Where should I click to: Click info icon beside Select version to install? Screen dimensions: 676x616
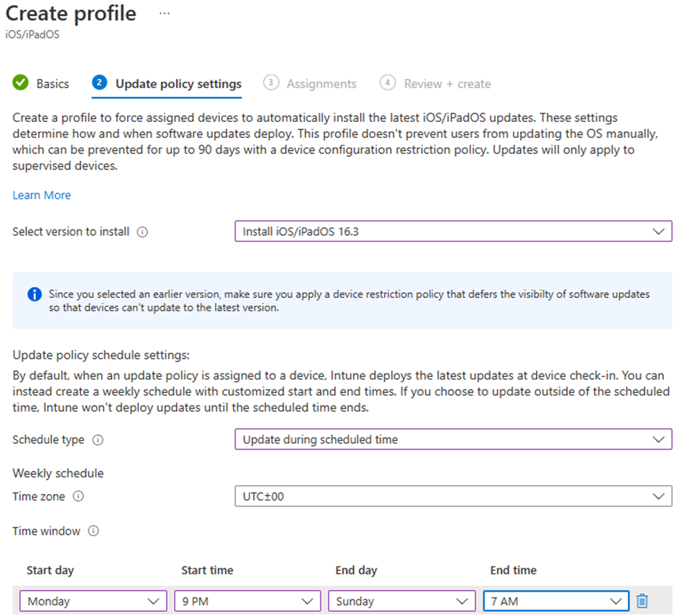click(142, 232)
